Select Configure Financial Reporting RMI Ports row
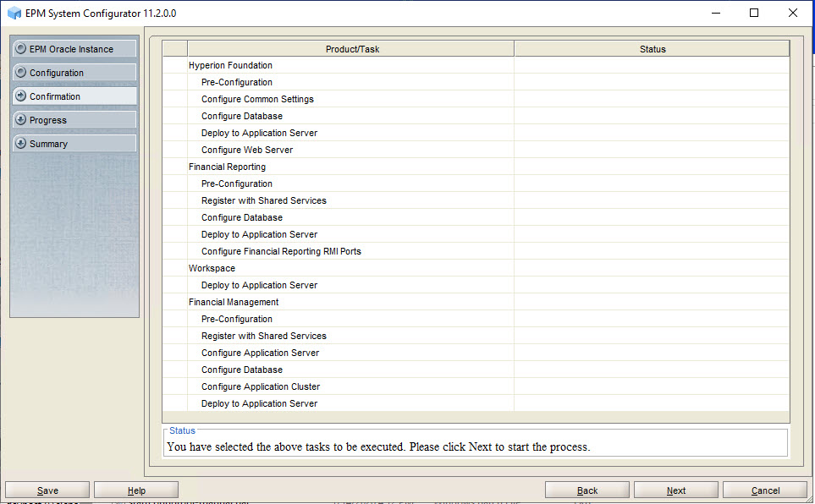The image size is (815, 504). (476, 251)
